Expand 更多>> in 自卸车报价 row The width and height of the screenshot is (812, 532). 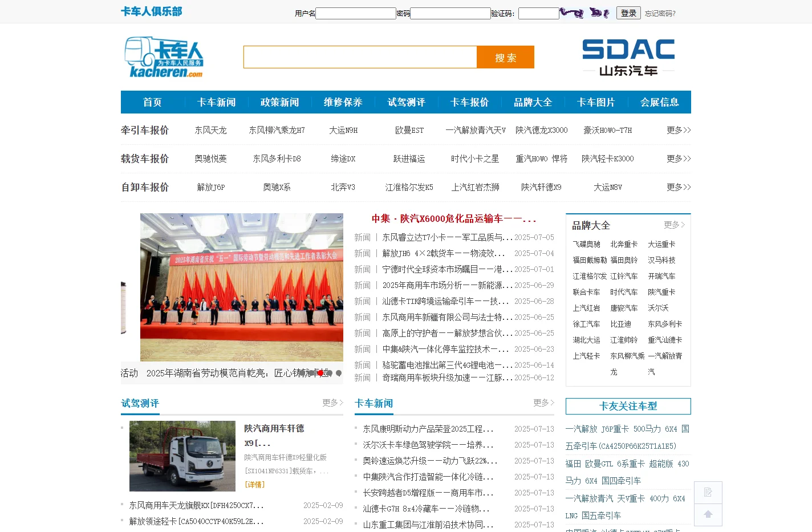pos(679,187)
